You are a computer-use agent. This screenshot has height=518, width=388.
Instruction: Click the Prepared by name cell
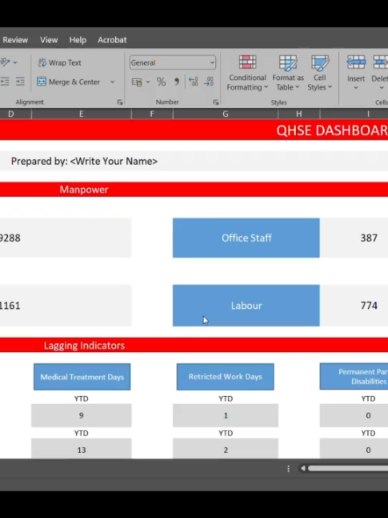[x=194, y=161]
